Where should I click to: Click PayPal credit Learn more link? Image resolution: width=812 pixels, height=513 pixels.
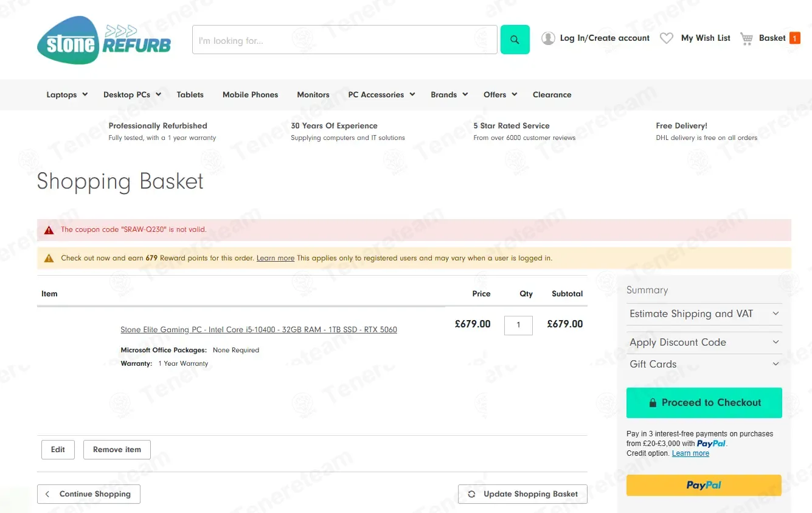point(690,453)
